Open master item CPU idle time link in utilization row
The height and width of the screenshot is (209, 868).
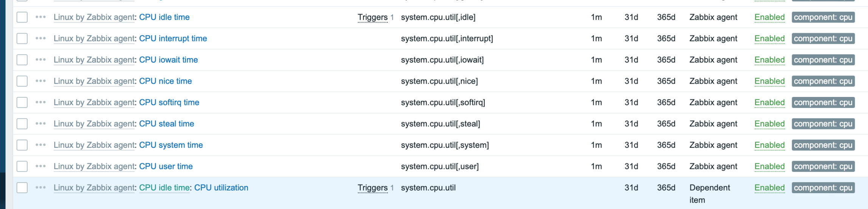tap(164, 187)
